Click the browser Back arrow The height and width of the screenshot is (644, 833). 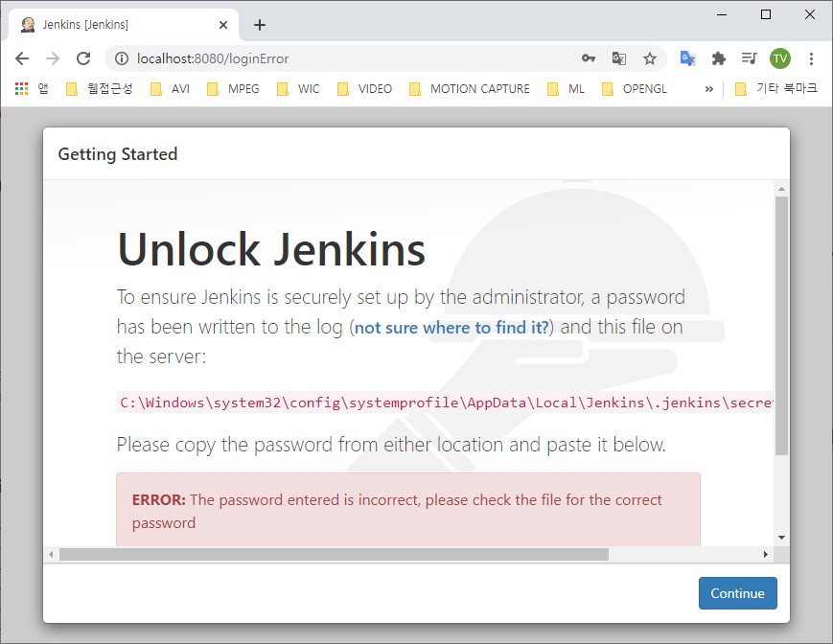click(22, 58)
